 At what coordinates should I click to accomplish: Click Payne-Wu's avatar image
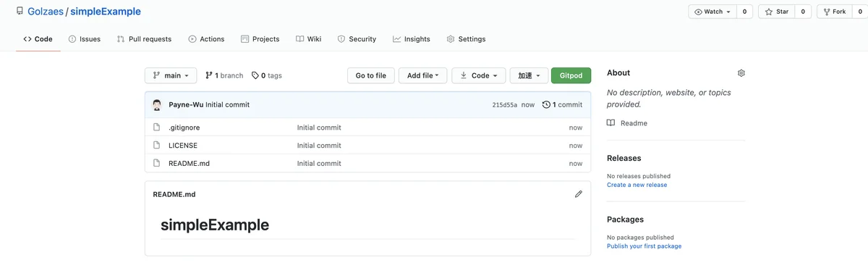pyautogui.click(x=157, y=105)
